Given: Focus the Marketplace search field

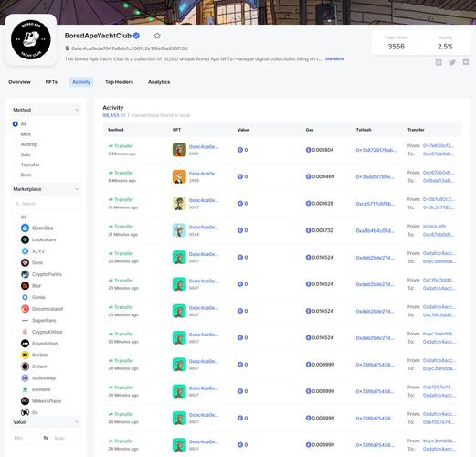Looking at the screenshot, I should 46,204.
